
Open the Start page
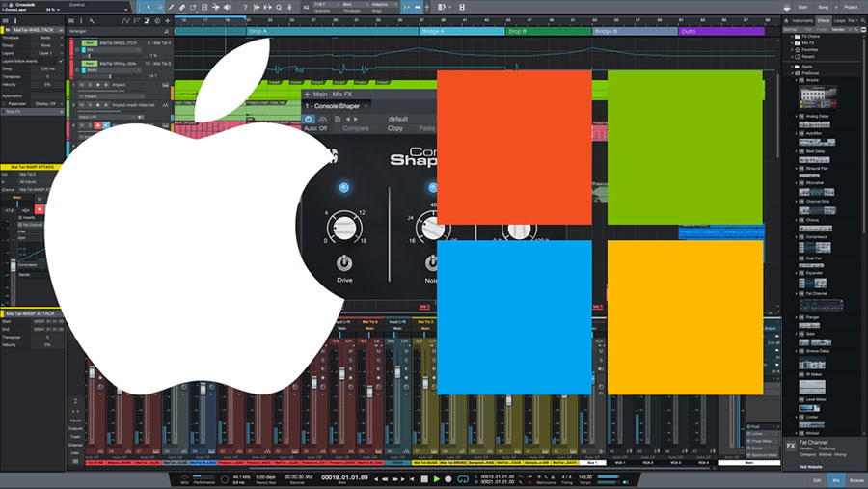click(x=802, y=7)
